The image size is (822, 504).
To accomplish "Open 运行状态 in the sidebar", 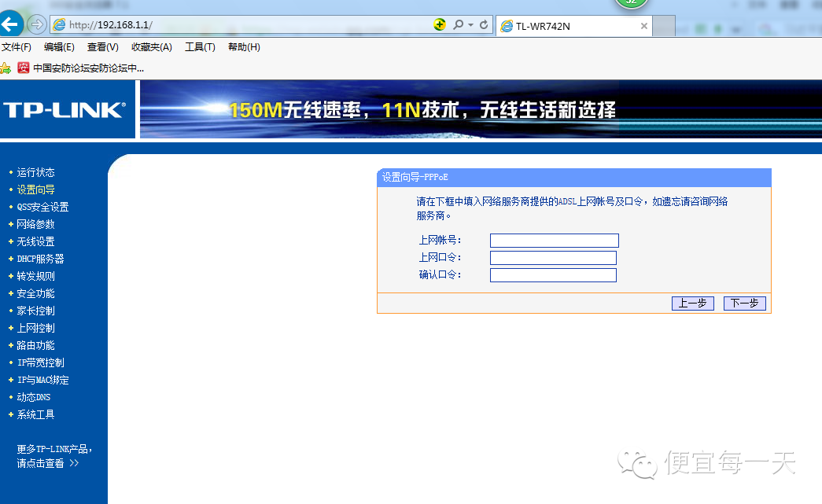I will click(35, 172).
